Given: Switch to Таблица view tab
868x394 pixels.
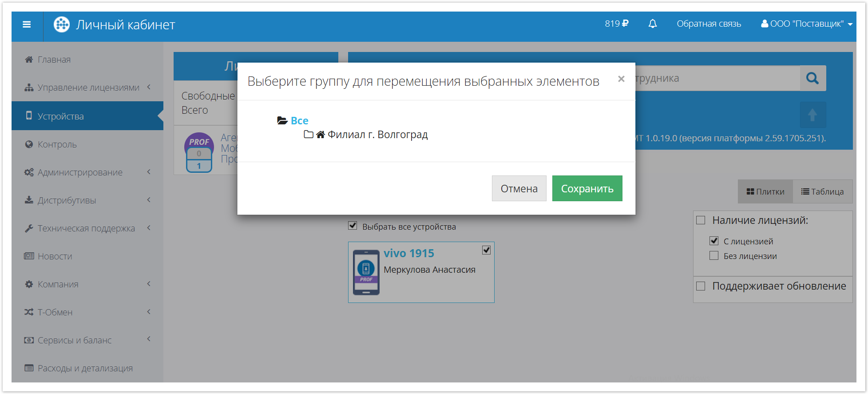Looking at the screenshot, I should click(822, 191).
